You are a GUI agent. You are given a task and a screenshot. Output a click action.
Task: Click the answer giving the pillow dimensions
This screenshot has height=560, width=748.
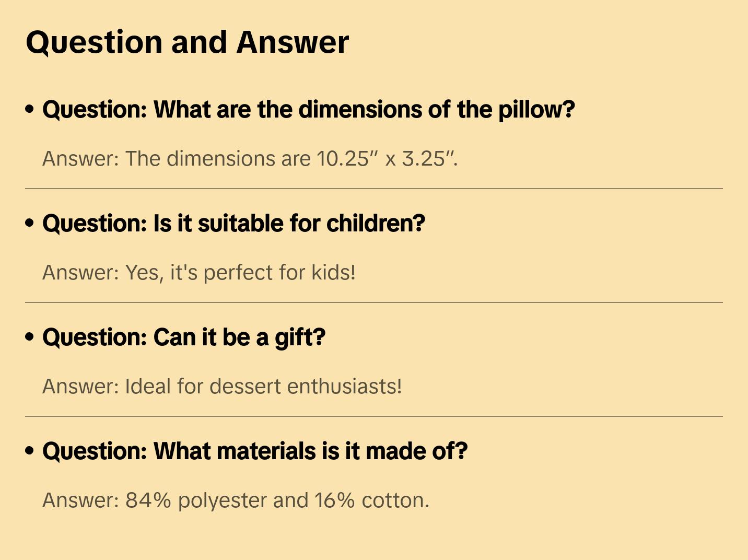point(250,159)
